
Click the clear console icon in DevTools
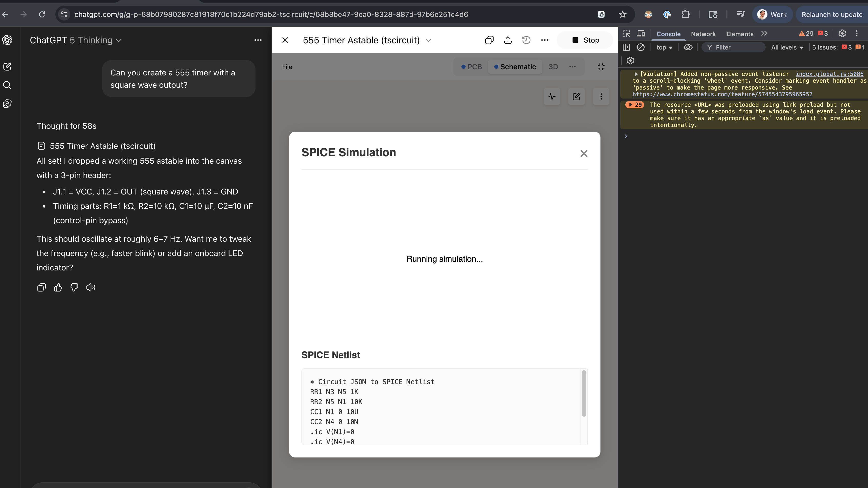click(640, 47)
